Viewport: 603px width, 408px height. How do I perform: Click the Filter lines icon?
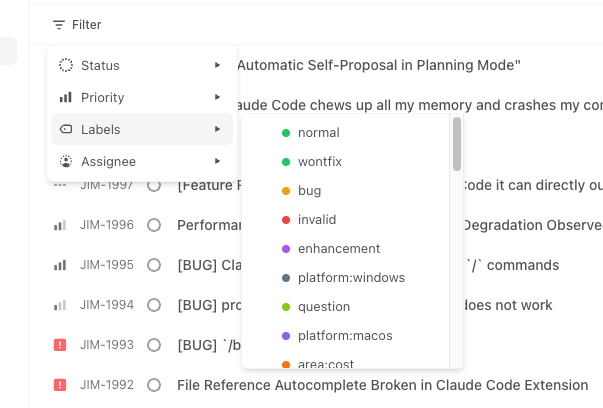pyautogui.click(x=58, y=25)
